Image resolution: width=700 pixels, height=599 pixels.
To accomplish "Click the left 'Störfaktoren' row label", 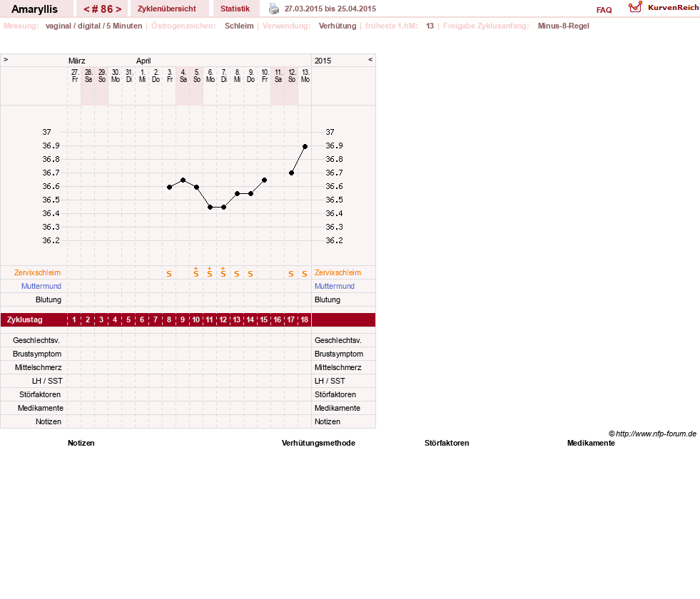I will [40, 395].
